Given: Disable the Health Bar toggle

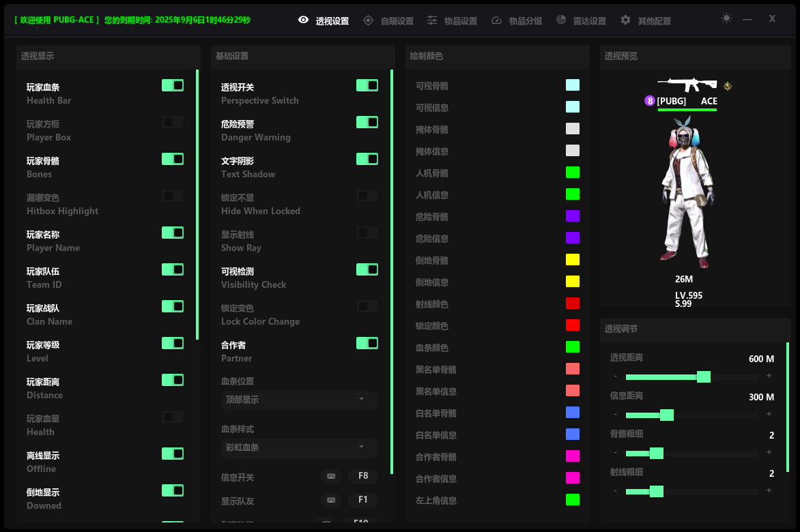Looking at the screenshot, I should pyautogui.click(x=173, y=85).
